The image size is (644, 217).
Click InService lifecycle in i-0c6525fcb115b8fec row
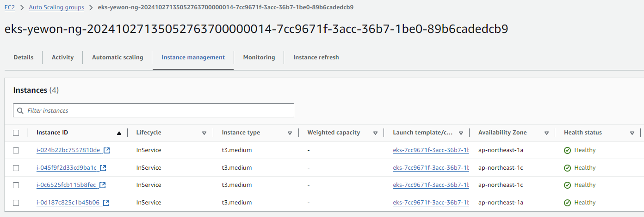click(149, 185)
